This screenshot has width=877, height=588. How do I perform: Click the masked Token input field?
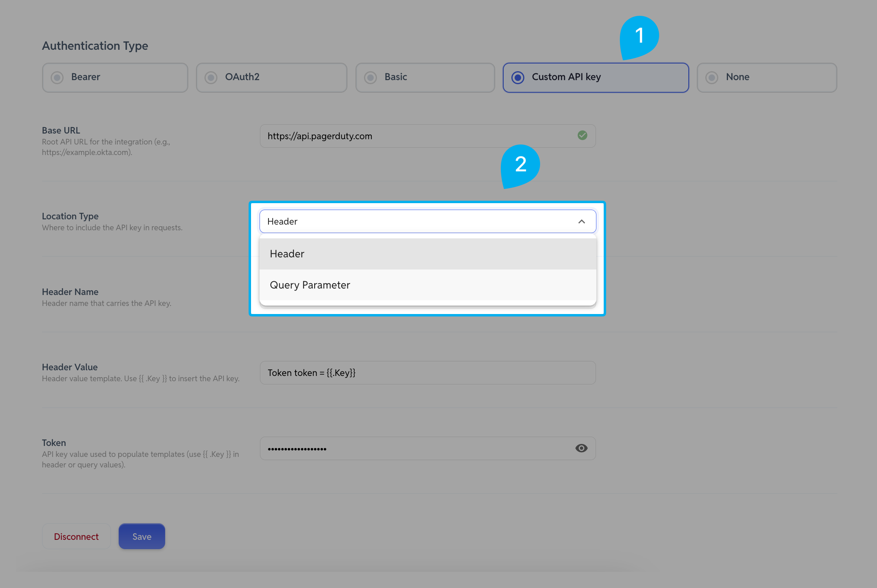[428, 448]
